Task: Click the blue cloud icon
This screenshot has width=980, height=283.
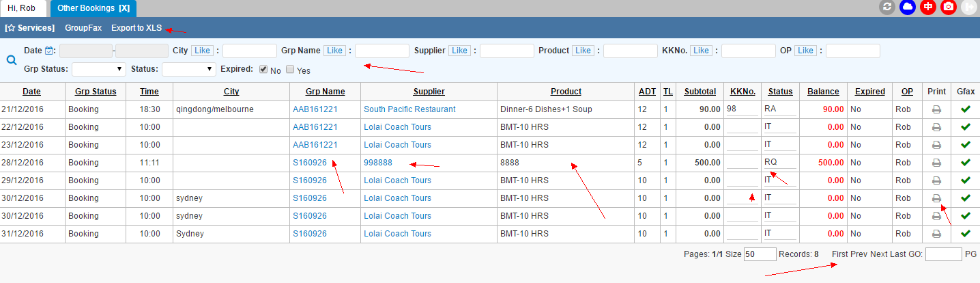Action: click(908, 8)
